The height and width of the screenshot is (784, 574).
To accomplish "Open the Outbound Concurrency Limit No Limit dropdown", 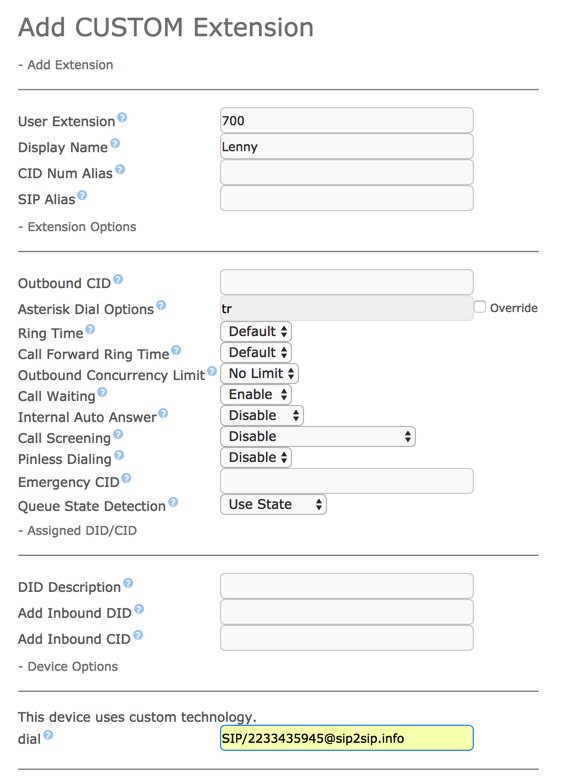I will click(260, 374).
